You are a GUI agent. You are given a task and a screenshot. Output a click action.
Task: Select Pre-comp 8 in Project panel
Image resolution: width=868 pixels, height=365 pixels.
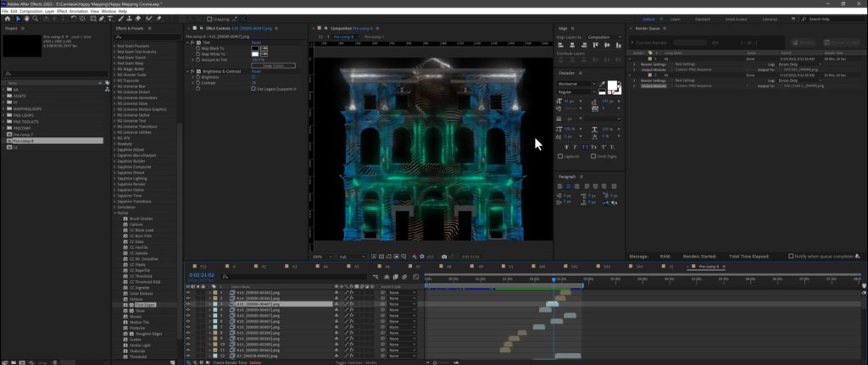54,141
